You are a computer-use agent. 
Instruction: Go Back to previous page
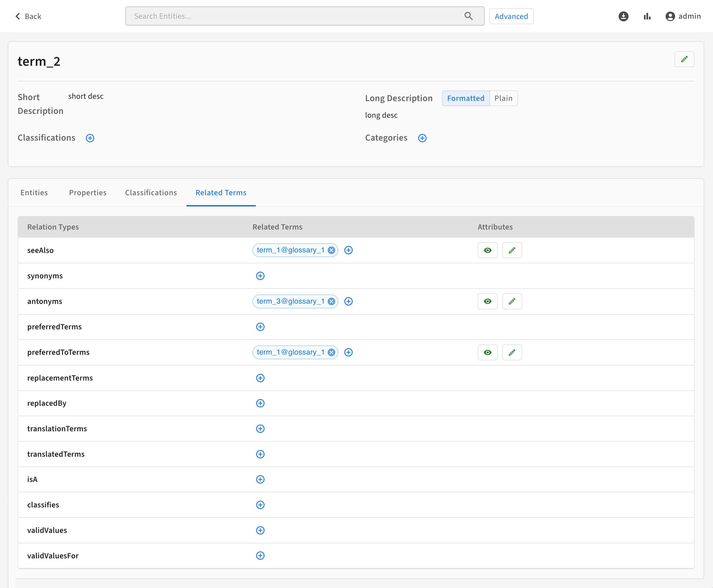tap(28, 16)
